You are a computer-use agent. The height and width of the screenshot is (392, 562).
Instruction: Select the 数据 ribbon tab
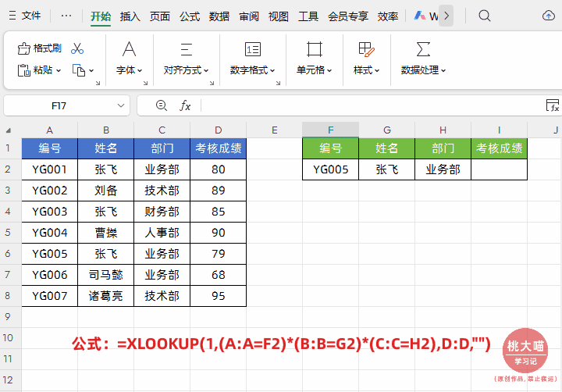pos(219,16)
